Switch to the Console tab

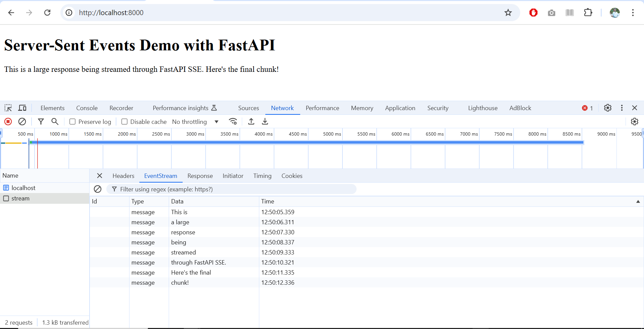coord(87,108)
